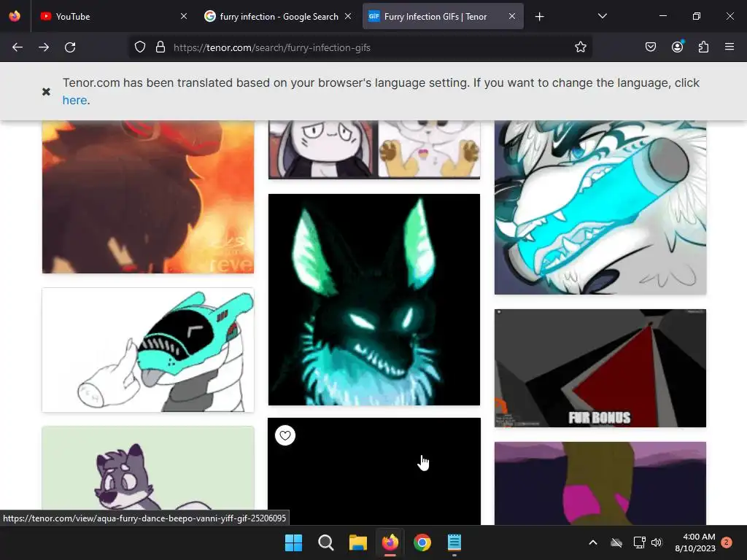Viewport: 747px width, 560px height.
Task: Open the clock showing 4:00 AM
Action: coord(695,542)
